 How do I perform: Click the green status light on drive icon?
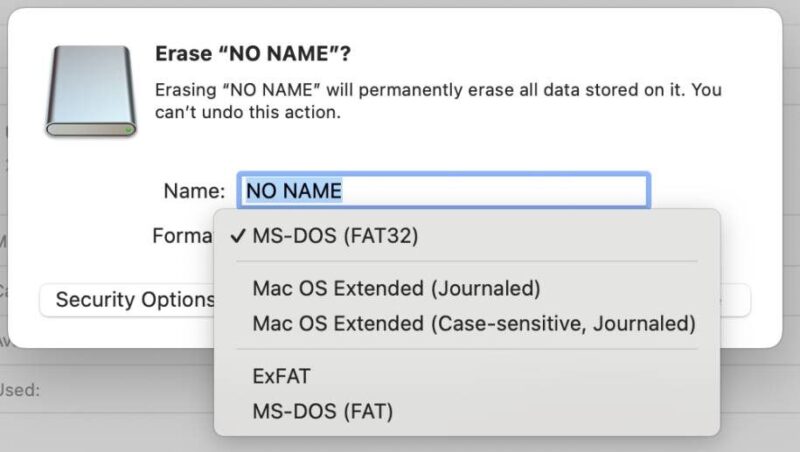click(127, 129)
